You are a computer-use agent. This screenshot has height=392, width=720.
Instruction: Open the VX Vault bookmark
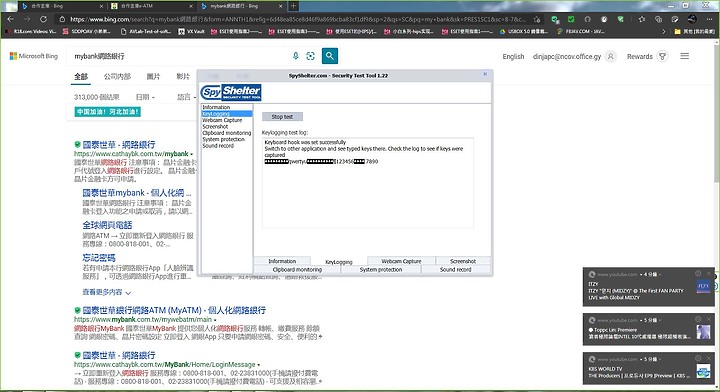(191, 32)
